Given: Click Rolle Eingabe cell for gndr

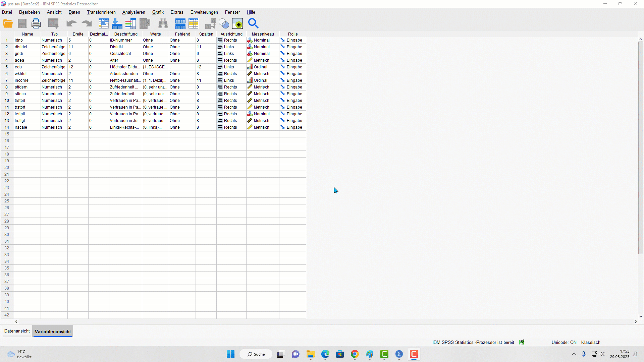Looking at the screenshot, I should [x=292, y=54].
